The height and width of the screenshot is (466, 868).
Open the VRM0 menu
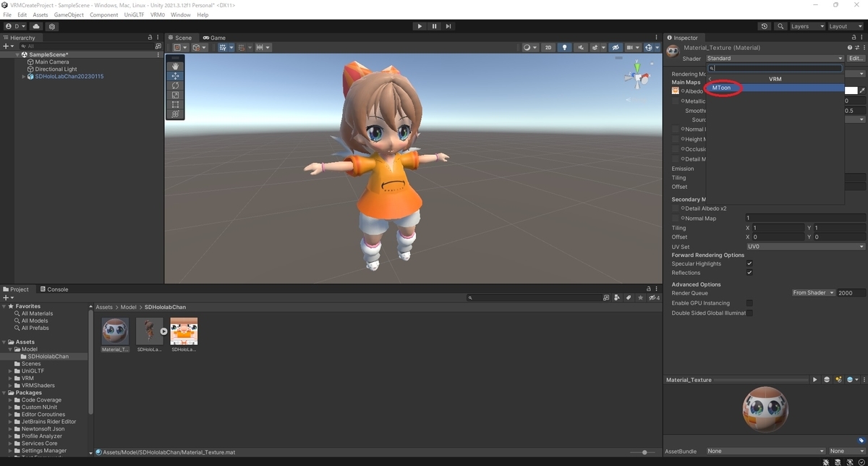point(158,14)
